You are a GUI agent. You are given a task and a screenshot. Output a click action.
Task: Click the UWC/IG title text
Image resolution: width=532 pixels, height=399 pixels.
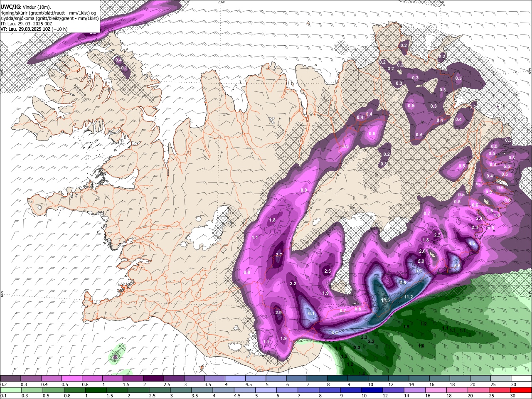(10, 7)
